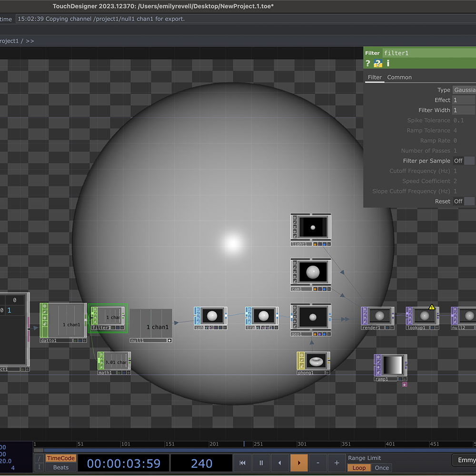Open the filter Type dropdown showing Gaussian

coord(464,89)
